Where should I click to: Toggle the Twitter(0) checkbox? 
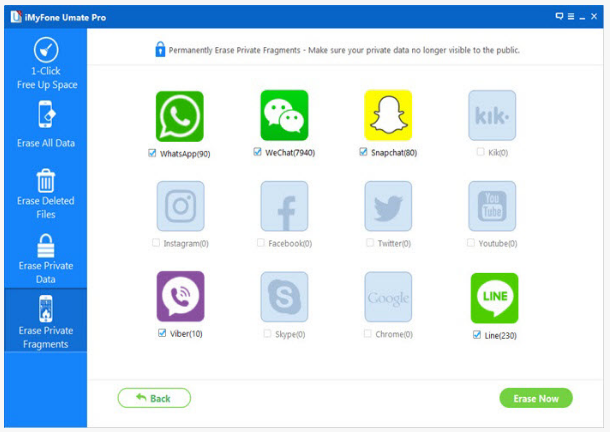tap(370, 242)
